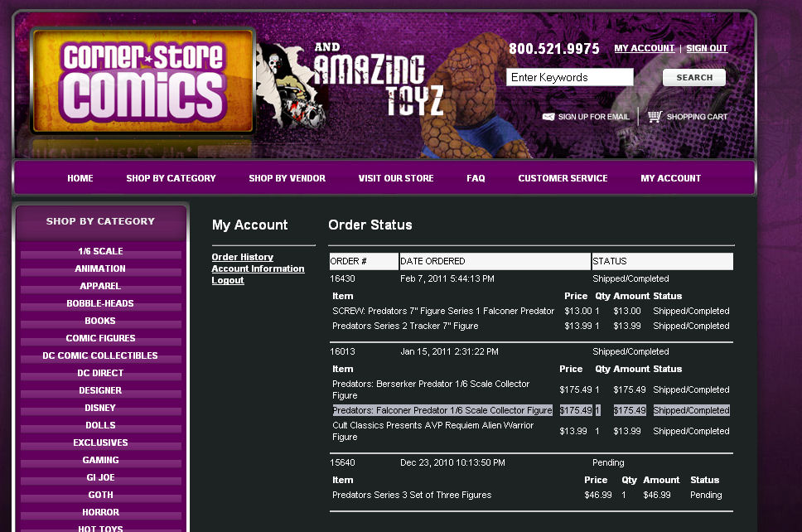
Task: Click the SIGN OUT link
Action: [x=707, y=48]
